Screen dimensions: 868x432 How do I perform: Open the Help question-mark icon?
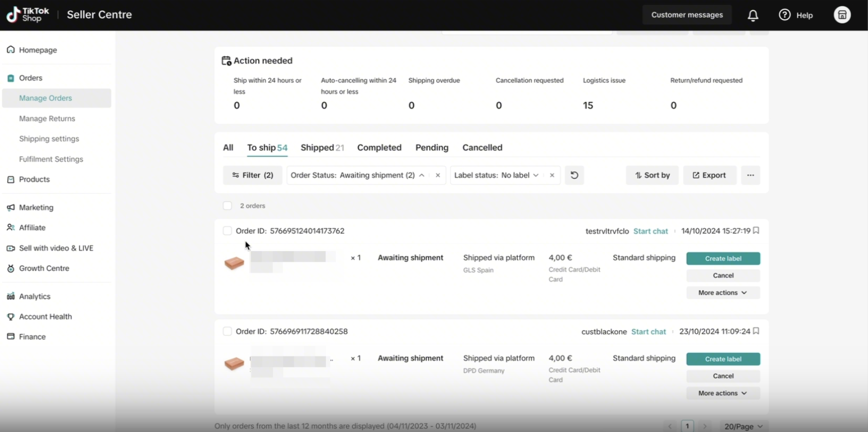point(785,15)
